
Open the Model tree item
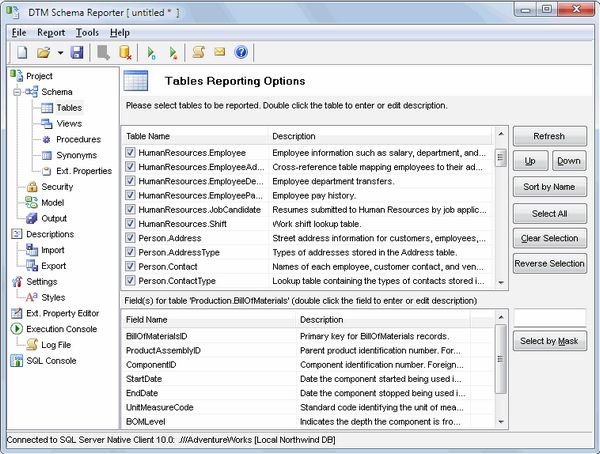pyautogui.click(x=52, y=203)
